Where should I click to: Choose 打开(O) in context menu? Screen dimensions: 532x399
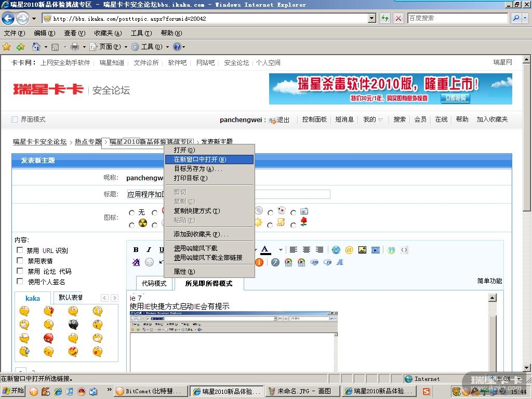tap(209, 150)
